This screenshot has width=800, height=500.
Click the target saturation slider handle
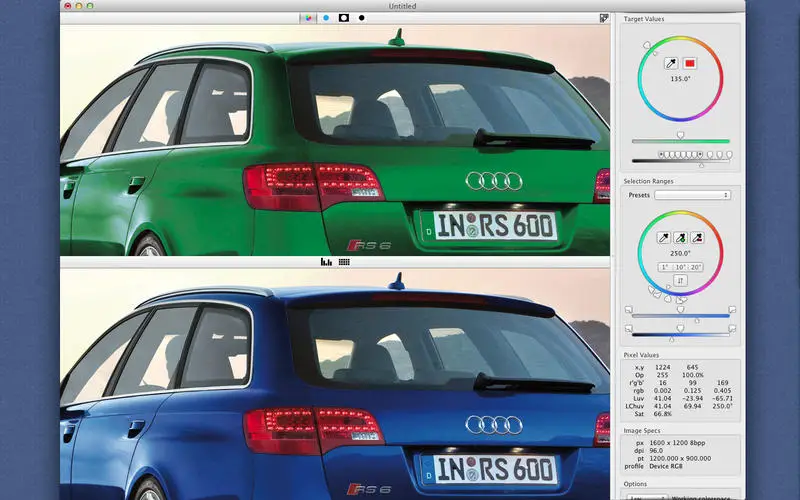(x=681, y=135)
